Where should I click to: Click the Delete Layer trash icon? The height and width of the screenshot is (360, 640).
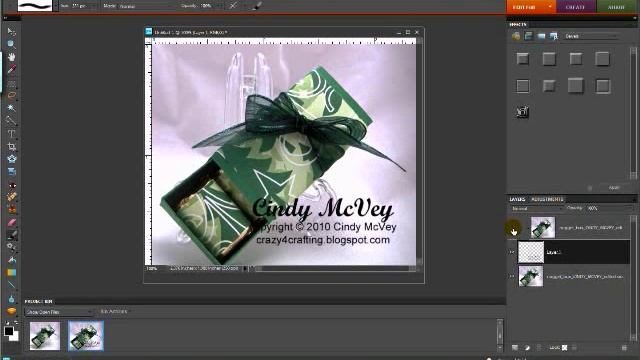click(624, 348)
